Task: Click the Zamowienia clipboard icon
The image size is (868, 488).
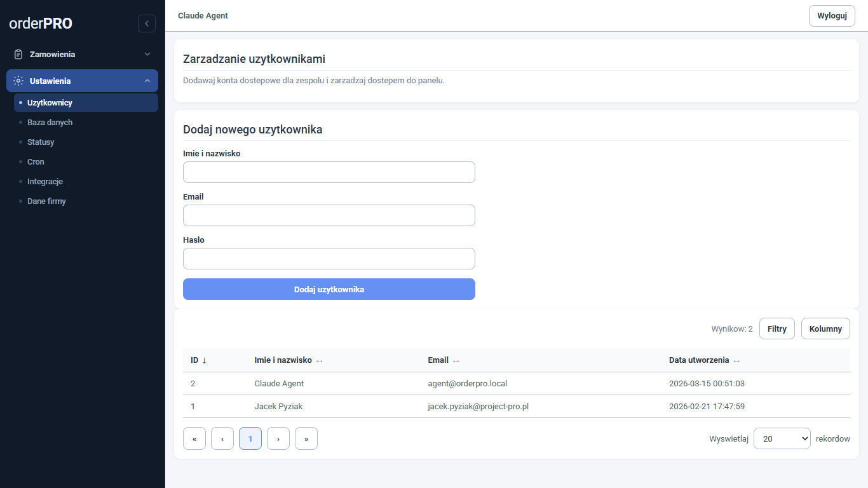Action: (x=18, y=55)
